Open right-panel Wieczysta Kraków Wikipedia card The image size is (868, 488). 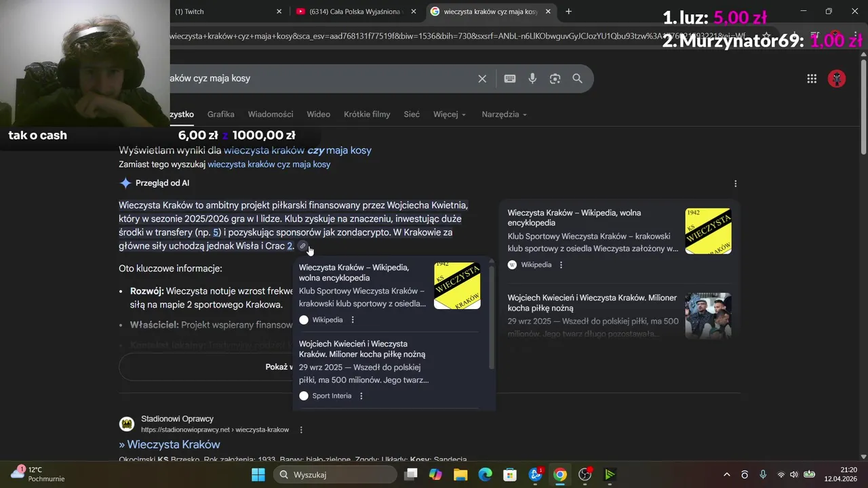click(x=574, y=218)
